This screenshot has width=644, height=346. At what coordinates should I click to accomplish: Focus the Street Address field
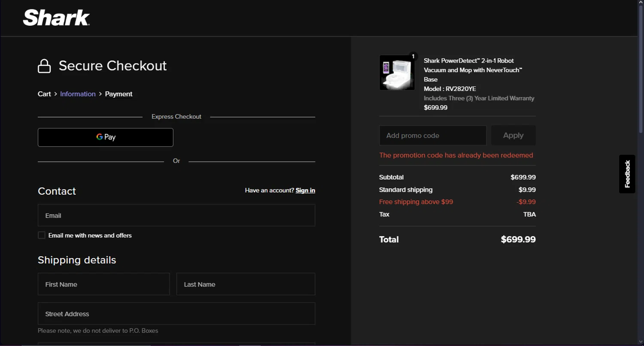point(176,313)
